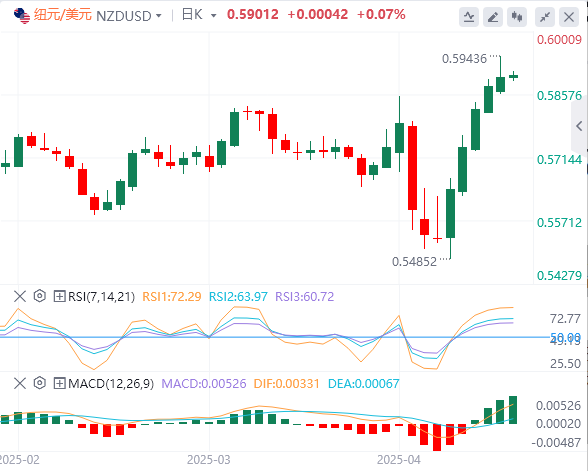Viewport: 588px width, 471px height.
Task: Select the pencil drawing tool icon
Action: click(x=493, y=17)
